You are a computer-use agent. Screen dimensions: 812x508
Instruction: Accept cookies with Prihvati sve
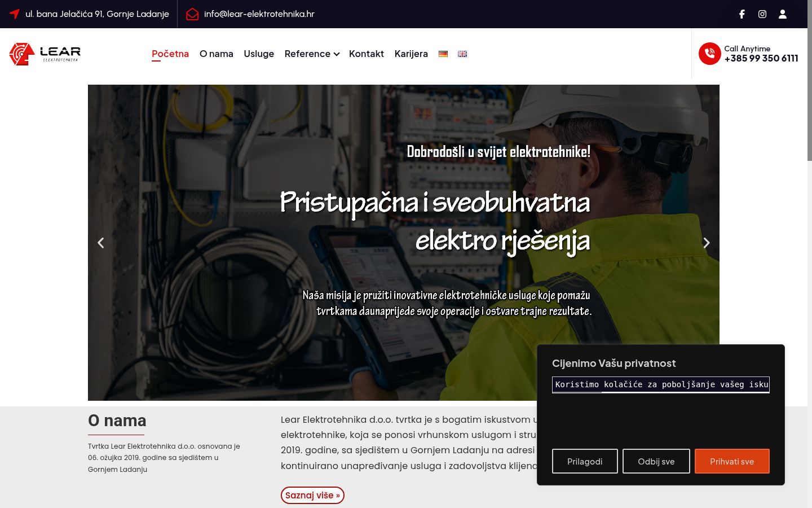coord(732,461)
